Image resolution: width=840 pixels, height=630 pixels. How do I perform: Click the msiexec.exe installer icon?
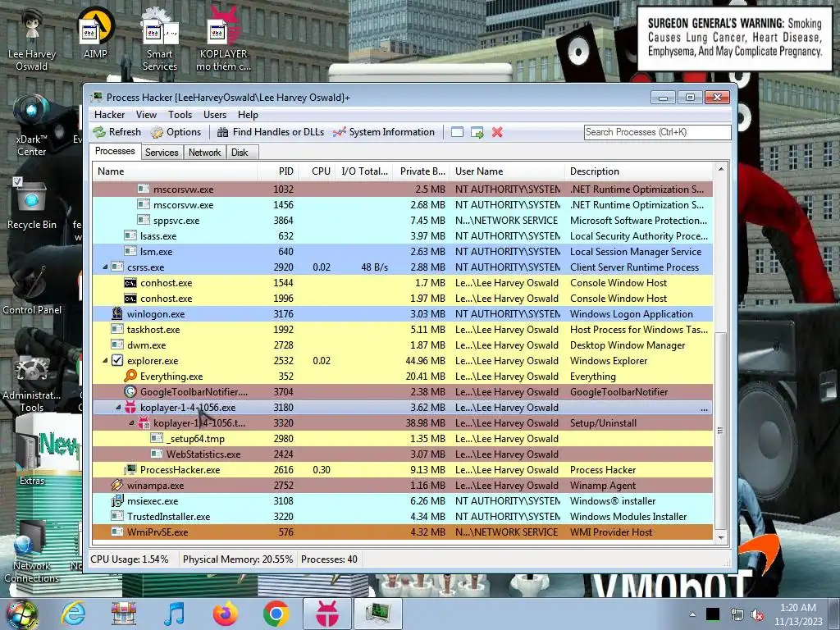(x=117, y=501)
